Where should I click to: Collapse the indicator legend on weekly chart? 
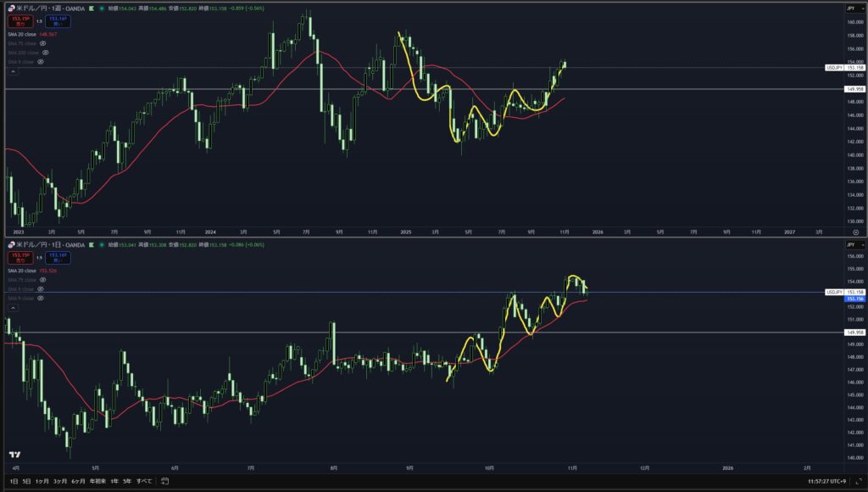(x=12, y=71)
